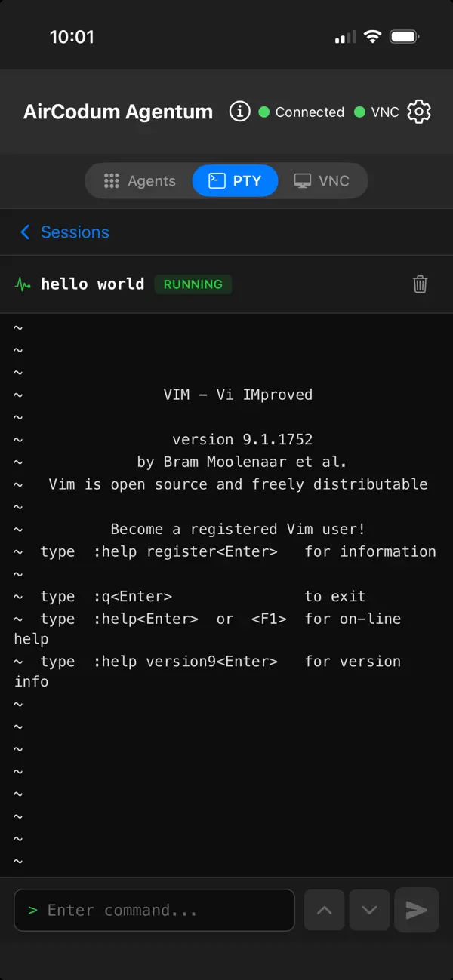Switch to the Agents tab

pyautogui.click(x=140, y=181)
